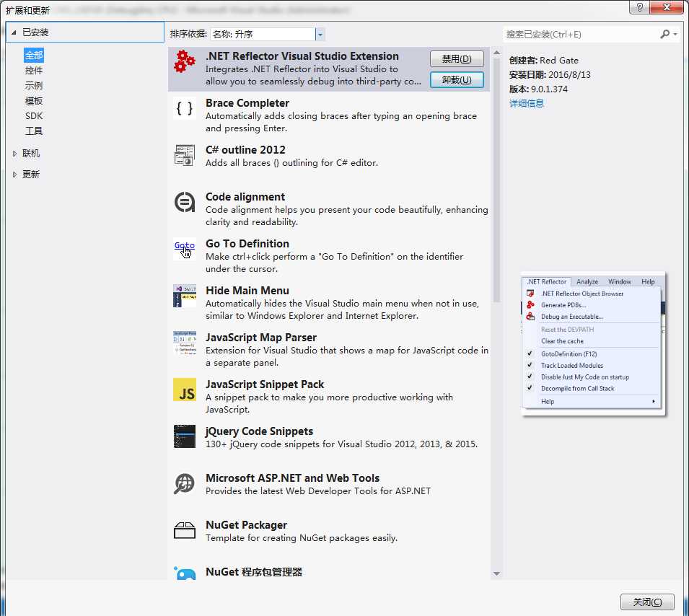689x616 pixels.
Task: Select the 示例 category
Action: pos(34,86)
